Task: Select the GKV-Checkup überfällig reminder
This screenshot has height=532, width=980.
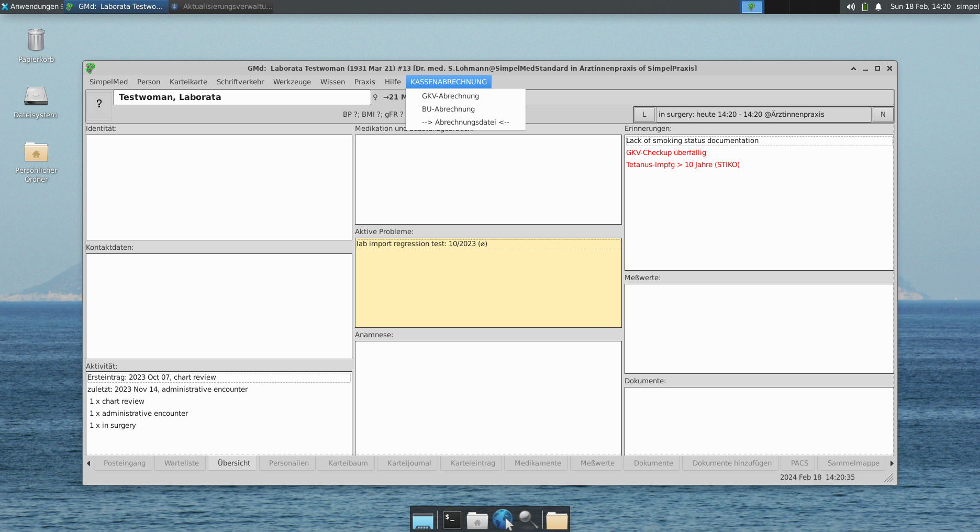Action: [759, 152]
